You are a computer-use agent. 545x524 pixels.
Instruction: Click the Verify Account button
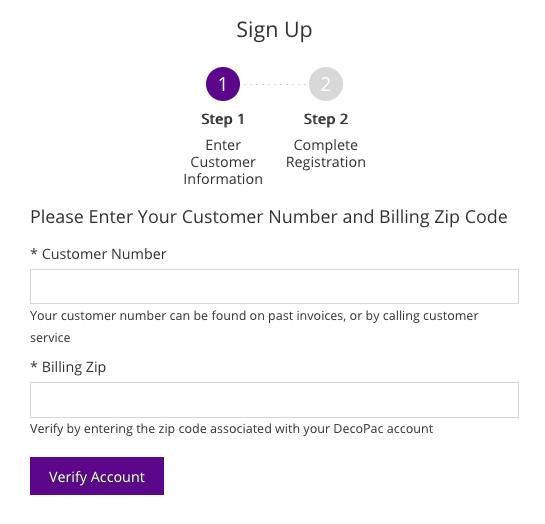click(97, 476)
